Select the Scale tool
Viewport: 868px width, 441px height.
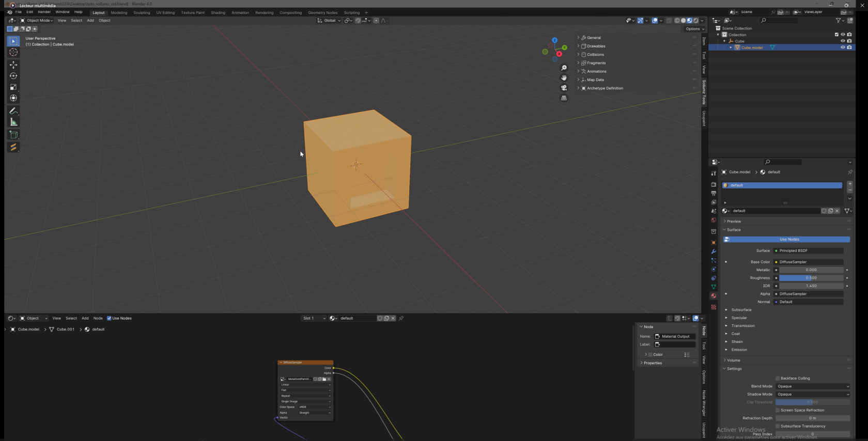pyautogui.click(x=13, y=87)
